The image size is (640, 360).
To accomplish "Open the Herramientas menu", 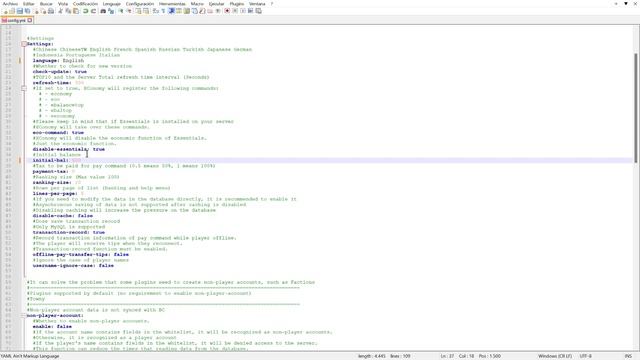I will (172, 4).
